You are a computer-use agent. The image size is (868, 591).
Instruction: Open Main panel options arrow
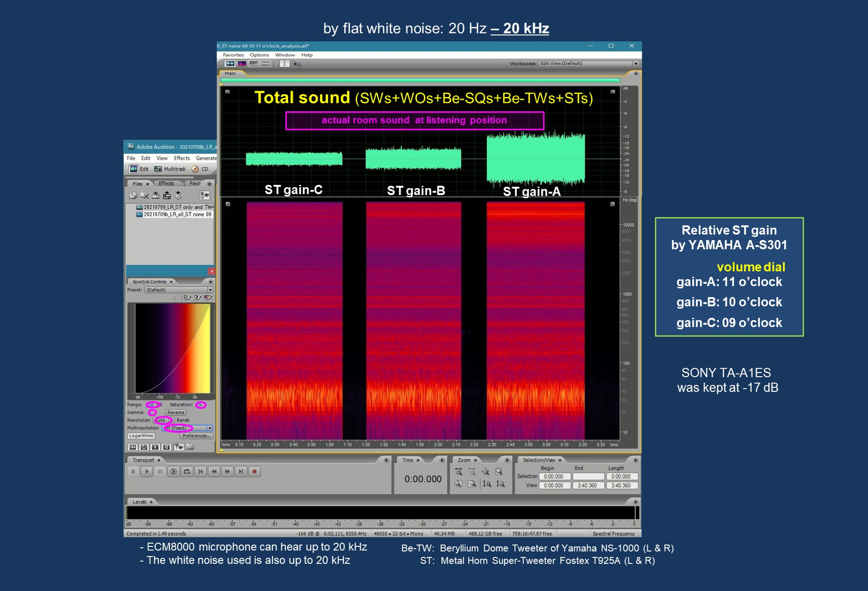(x=636, y=73)
